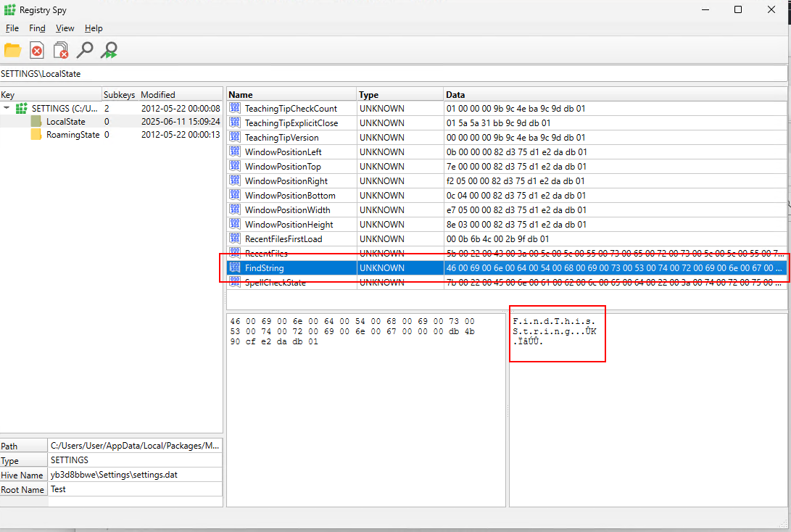Image resolution: width=791 pixels, height=532 pixels.
Task: Click the Root Name value Test
Action: 135,489
